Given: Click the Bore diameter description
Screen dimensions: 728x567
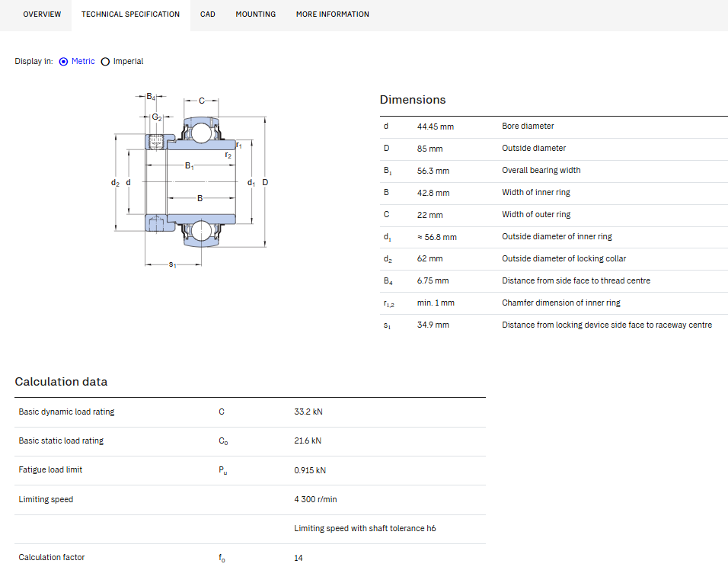Looking at the screenshot, I should pyautogui.click(x=528, y=126).
